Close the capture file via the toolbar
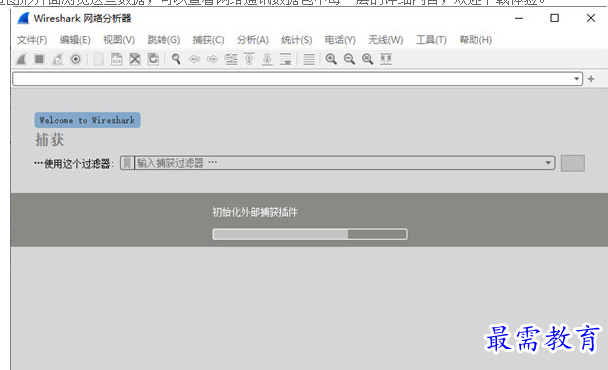 135,59
